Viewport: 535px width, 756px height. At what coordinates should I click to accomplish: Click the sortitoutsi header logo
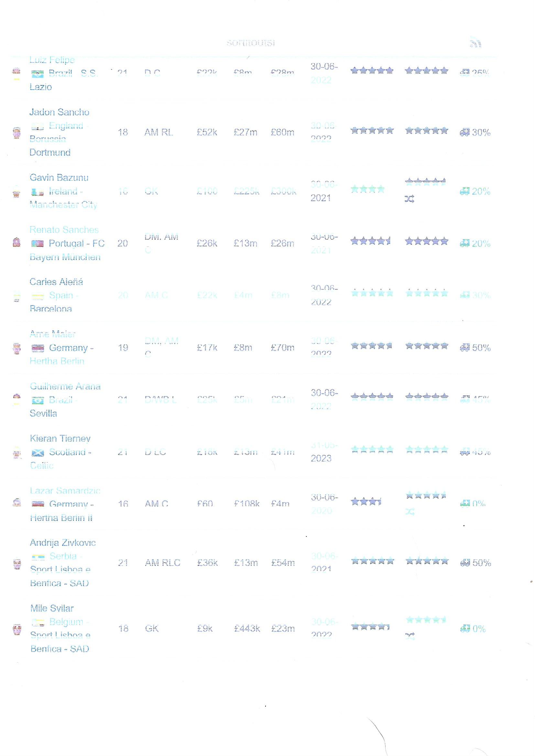[x=251, y=43]
